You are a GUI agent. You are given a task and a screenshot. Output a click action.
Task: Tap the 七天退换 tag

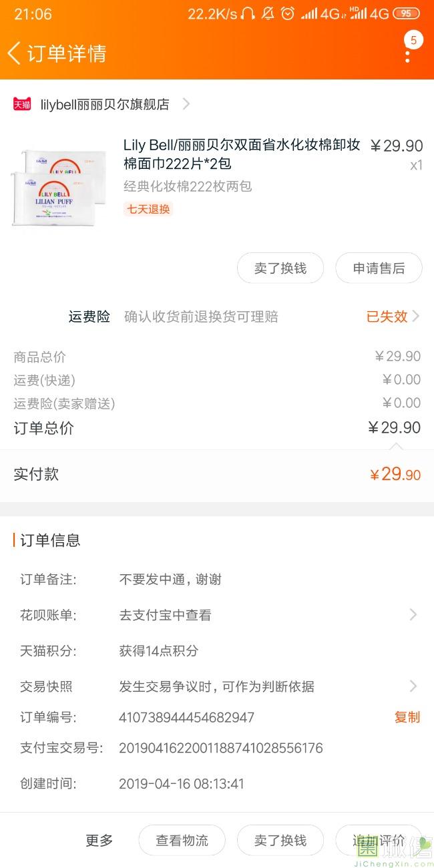(x=148, y=209)
